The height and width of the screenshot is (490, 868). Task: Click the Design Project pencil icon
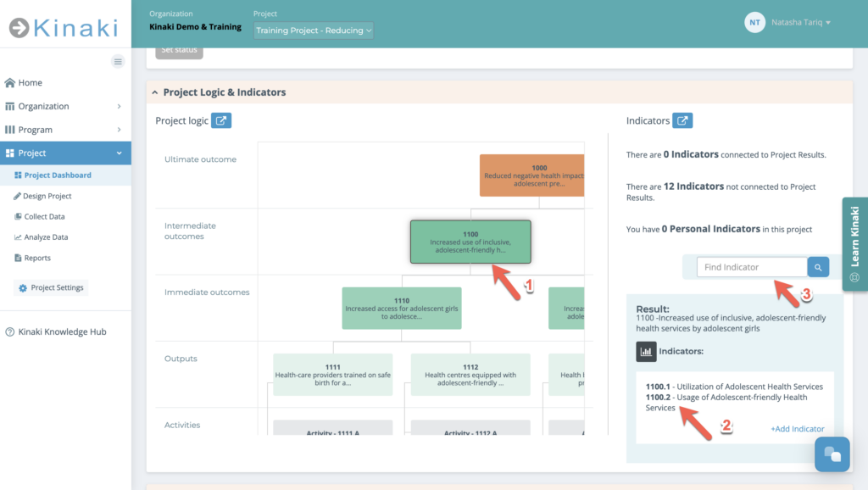tap(17, 196)
